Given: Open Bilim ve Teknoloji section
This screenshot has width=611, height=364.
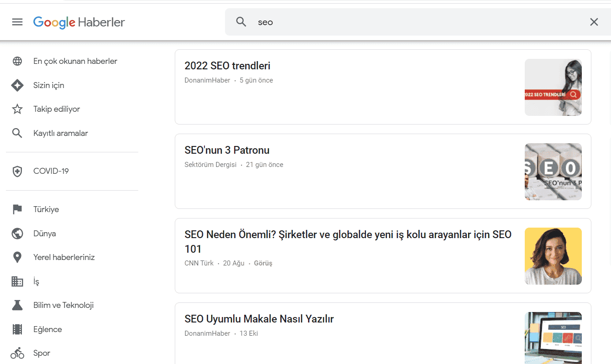Looking at the screenshot, I should click(63, 305).
